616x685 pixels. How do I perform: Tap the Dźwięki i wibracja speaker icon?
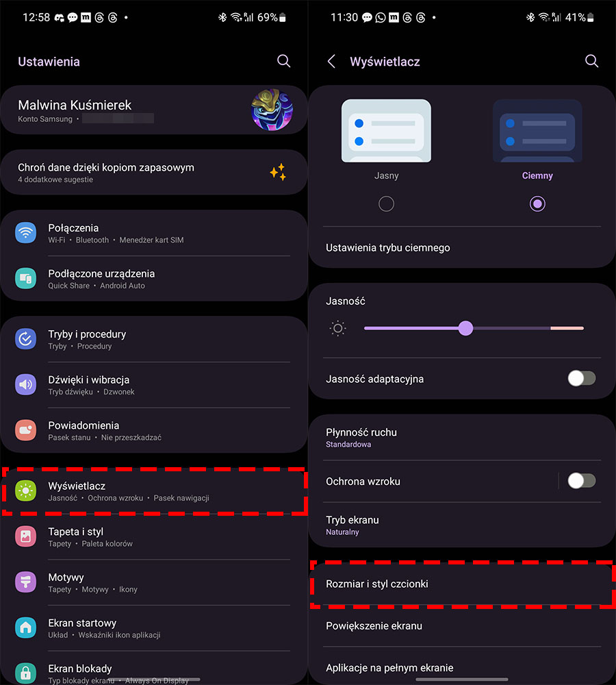tap(26, 384)
